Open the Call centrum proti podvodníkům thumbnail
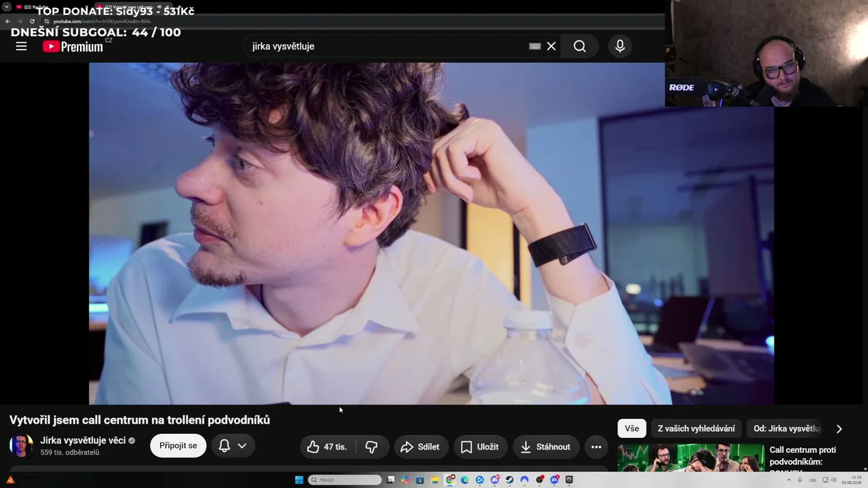The width and height of the screenshot is (868, 488). click(690, 457)
